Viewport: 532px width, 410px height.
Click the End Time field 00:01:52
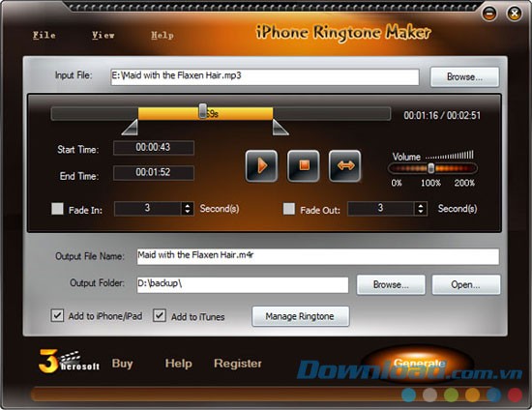pos(154,173)
